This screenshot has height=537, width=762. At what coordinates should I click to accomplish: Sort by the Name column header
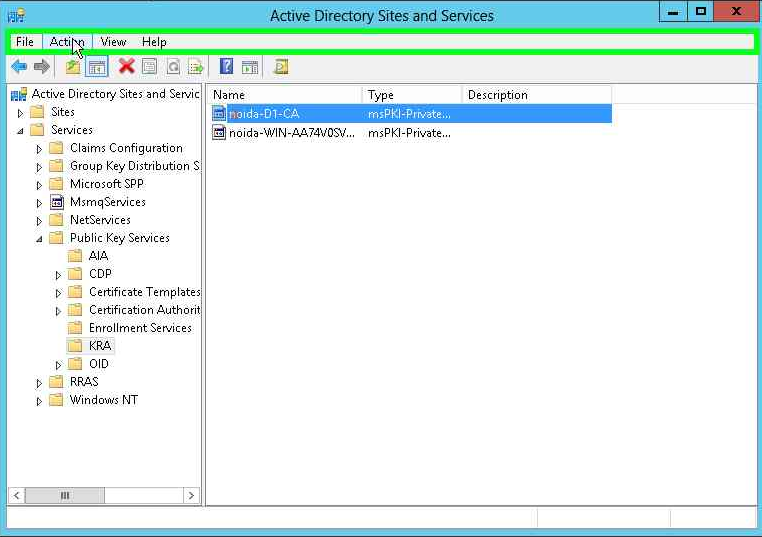coord(284,95)
